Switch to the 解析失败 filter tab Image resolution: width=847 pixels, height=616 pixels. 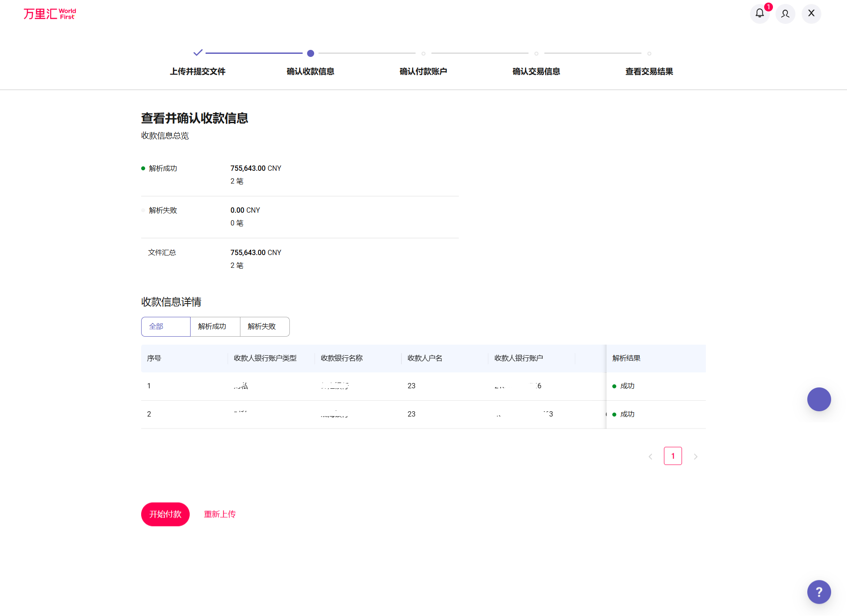click(264, 327)
